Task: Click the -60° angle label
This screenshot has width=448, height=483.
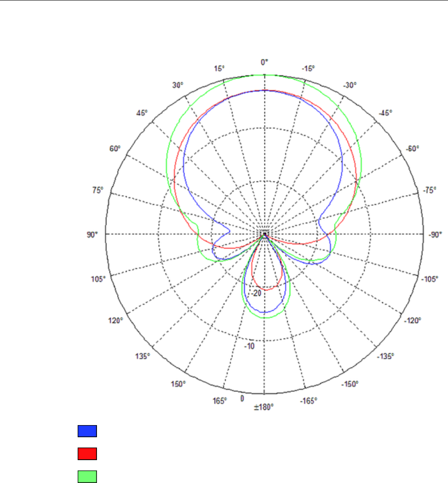Action: click(413, 149)
